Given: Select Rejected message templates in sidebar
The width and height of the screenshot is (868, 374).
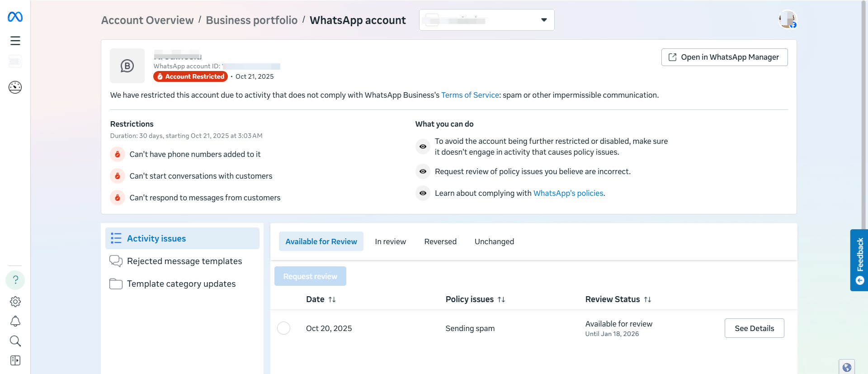Looking at the screenshot, I should pos(184,261).
